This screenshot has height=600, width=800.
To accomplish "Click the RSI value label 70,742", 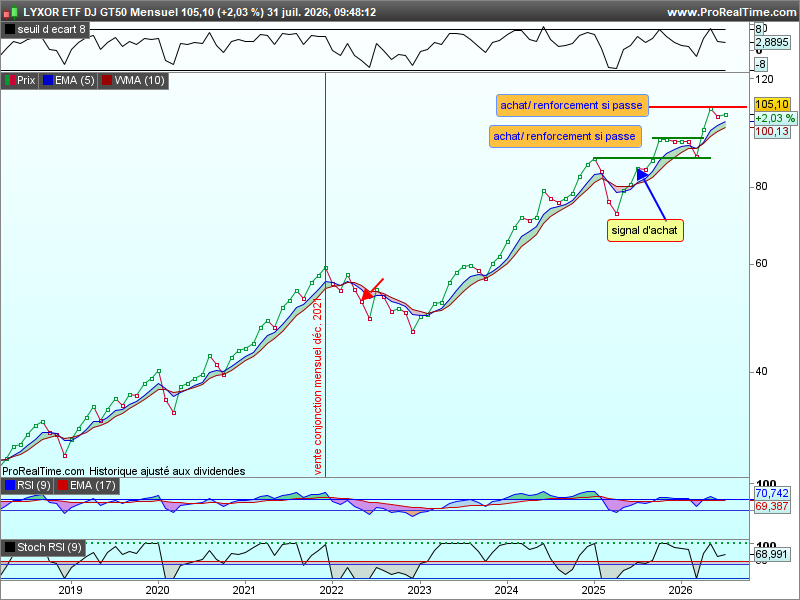I will pyautogui.click(x=772, y=493).
